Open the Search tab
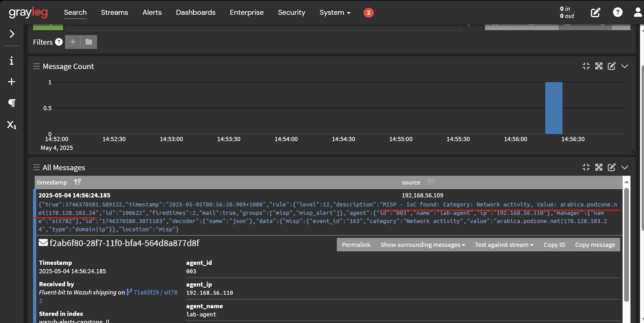Screen dimensions: 644x323 coord(75,12)
